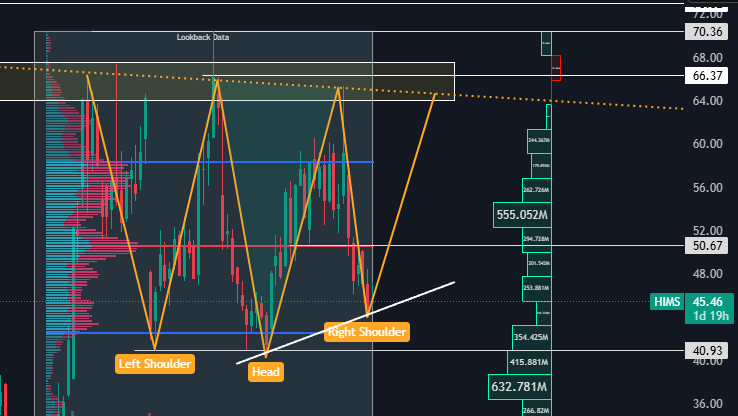The width and height of the screenshot is (738, 416).
Task: Click the 50.67 price level label
Action: pos(706,246)
